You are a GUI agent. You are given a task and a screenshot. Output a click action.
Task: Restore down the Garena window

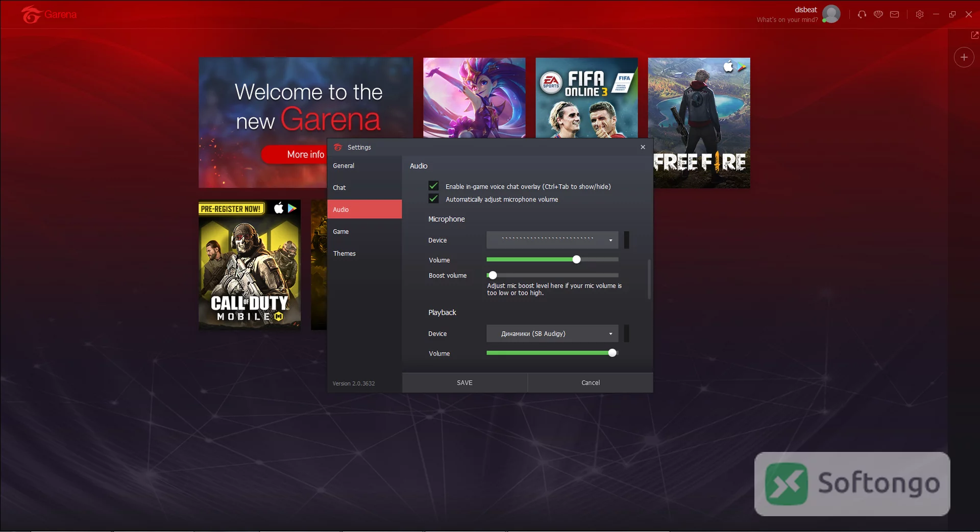(x=952, y=14)
